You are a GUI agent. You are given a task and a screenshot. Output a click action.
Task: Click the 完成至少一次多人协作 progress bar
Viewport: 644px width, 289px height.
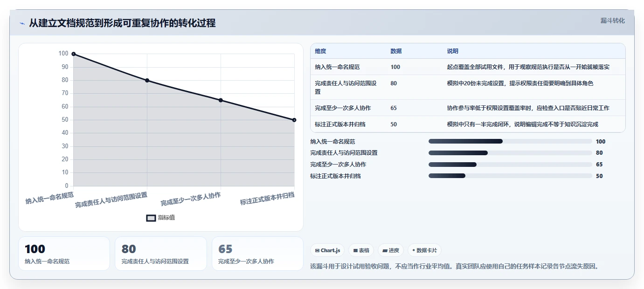coord(510,165)
